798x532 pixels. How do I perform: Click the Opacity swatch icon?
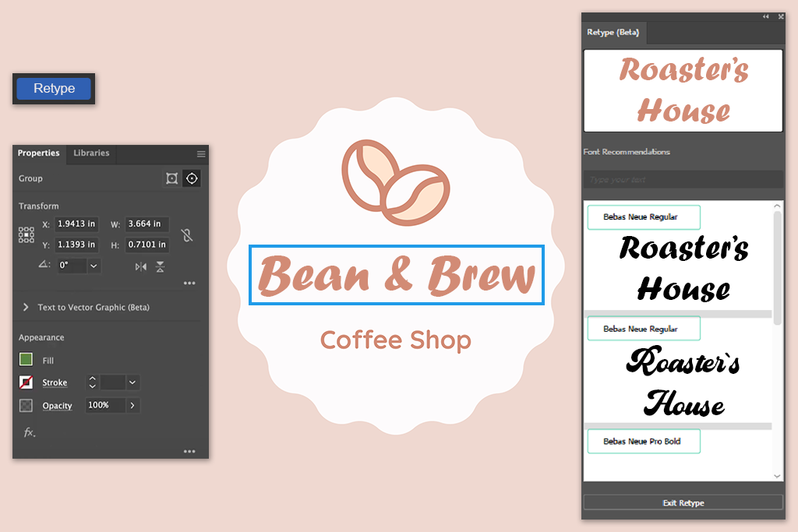[26, 405]
